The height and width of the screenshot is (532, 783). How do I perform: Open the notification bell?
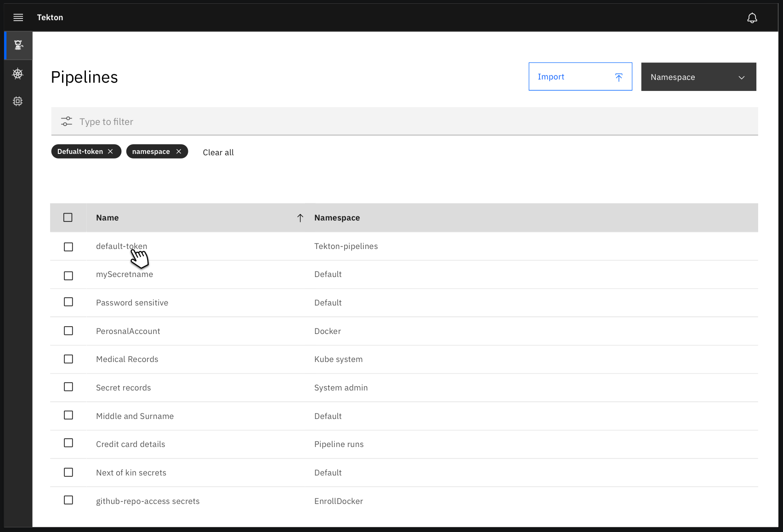[753, 17]
